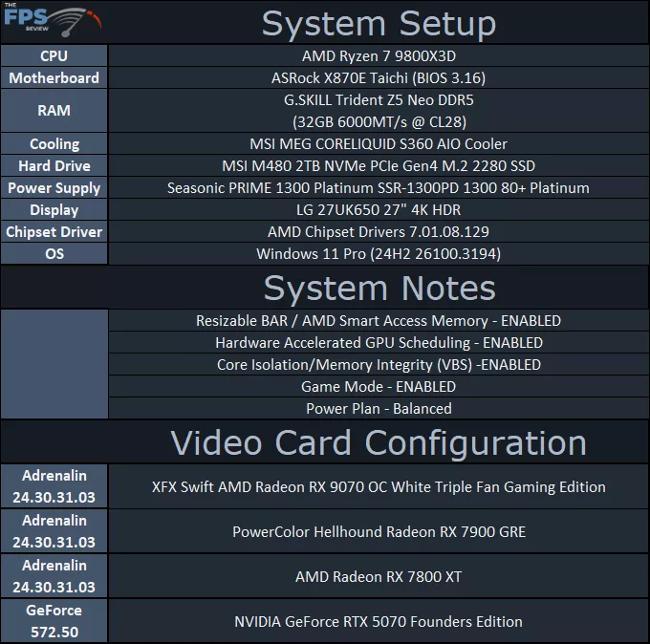
Task: Select 'Windows 11 Pro (24H2 26100.3194)' cell
Action: click(x=379, y=253)
